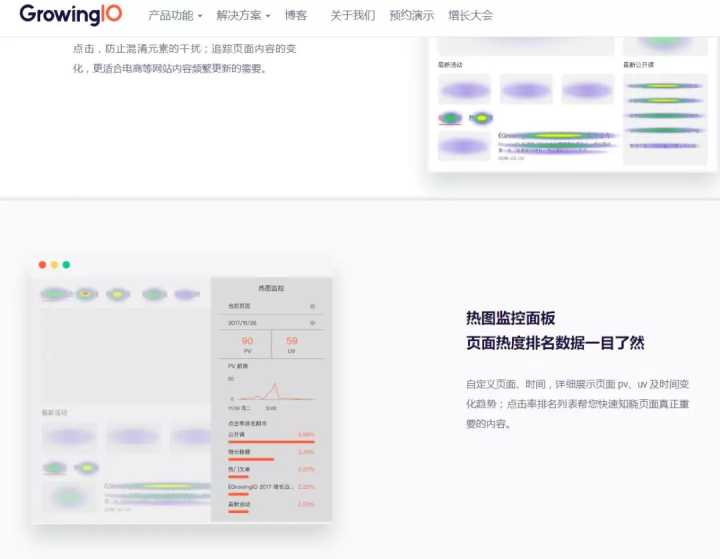Visit the 增长大会 link
Screen dimensions: 720x559
coord(470,16)
